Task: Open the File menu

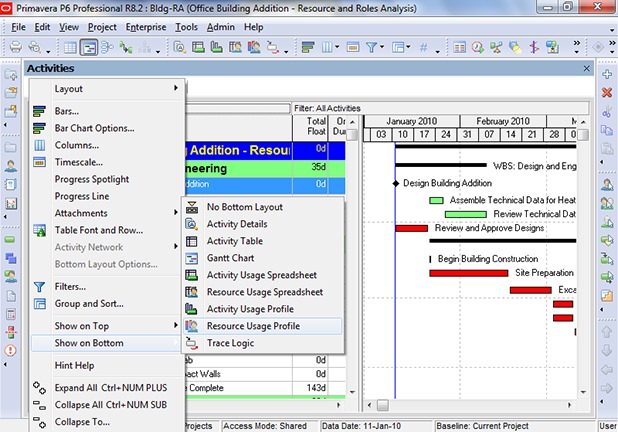Action: pyautogui.click(x=18, y=27)
